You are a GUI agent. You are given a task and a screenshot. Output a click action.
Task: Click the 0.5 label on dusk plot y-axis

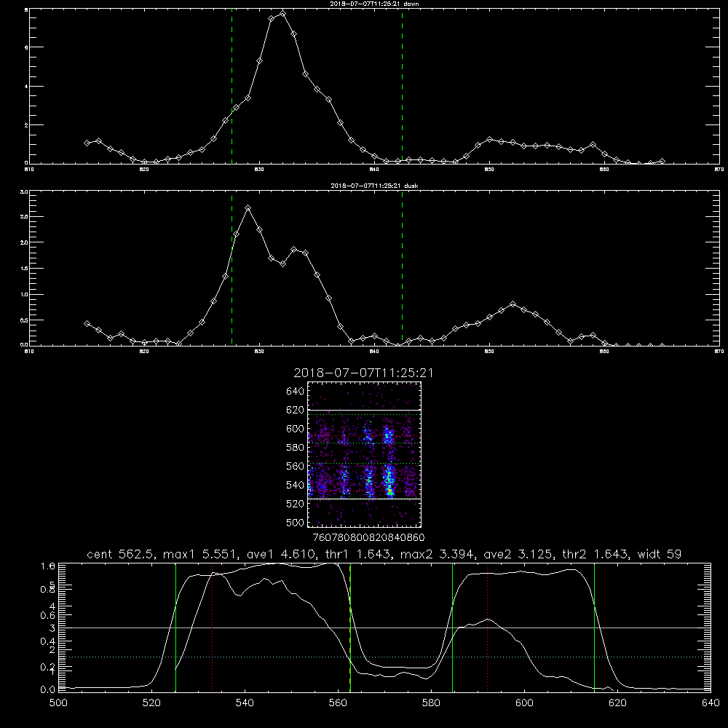(24, 320)
